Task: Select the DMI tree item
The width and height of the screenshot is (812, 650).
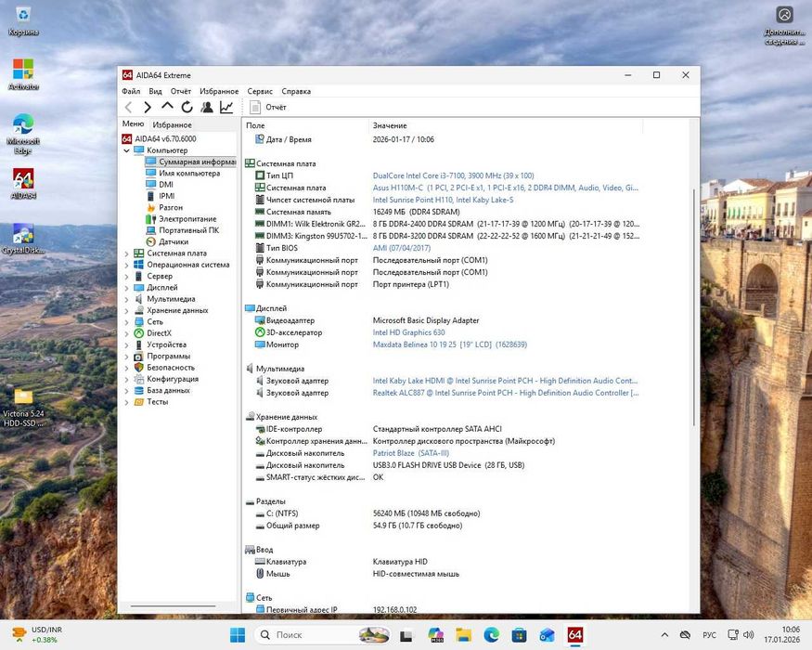Action: [160, 185]
